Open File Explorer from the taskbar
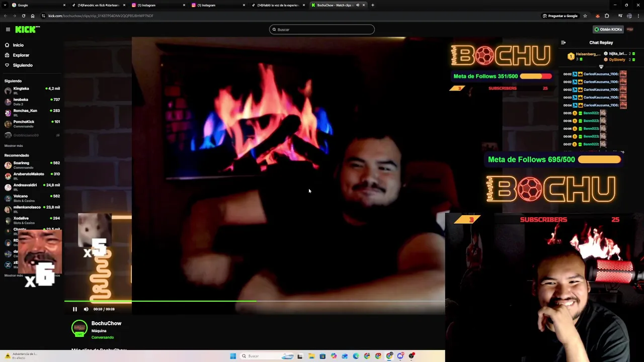The height and width of the screenshot is (362, 644). 311,356
